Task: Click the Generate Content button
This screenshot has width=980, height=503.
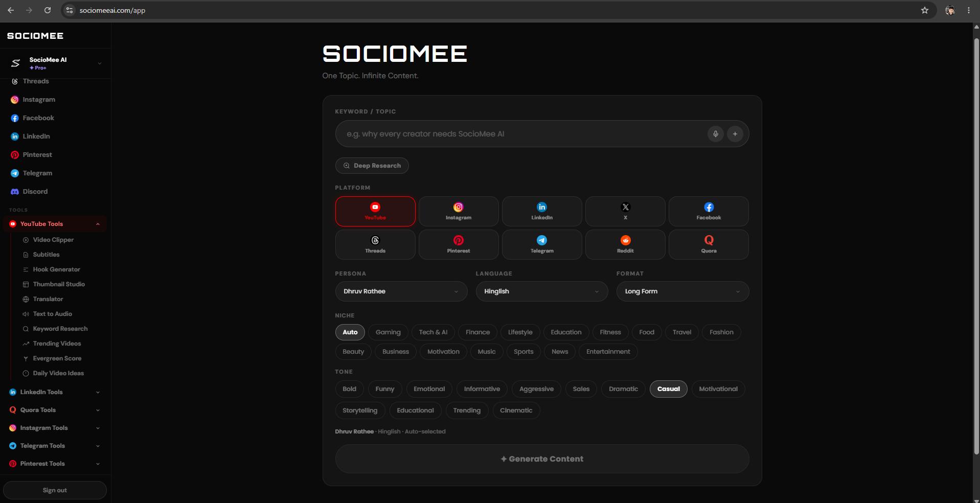Action: tap(542, 459)
